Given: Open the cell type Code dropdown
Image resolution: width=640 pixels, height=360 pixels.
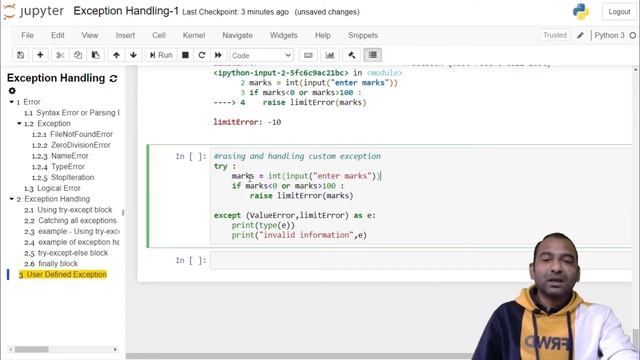Looking at the screenshot, I should pyautogui.click(x=261, y=55).
